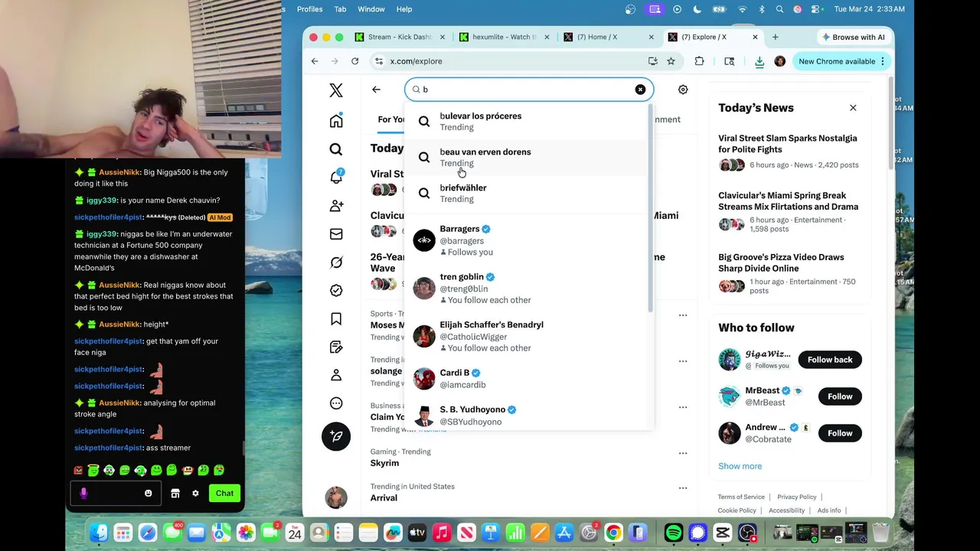980x551 pixels.
Task: Open Follow/people icon in X sidebar
Action: (x=336, y=206)
